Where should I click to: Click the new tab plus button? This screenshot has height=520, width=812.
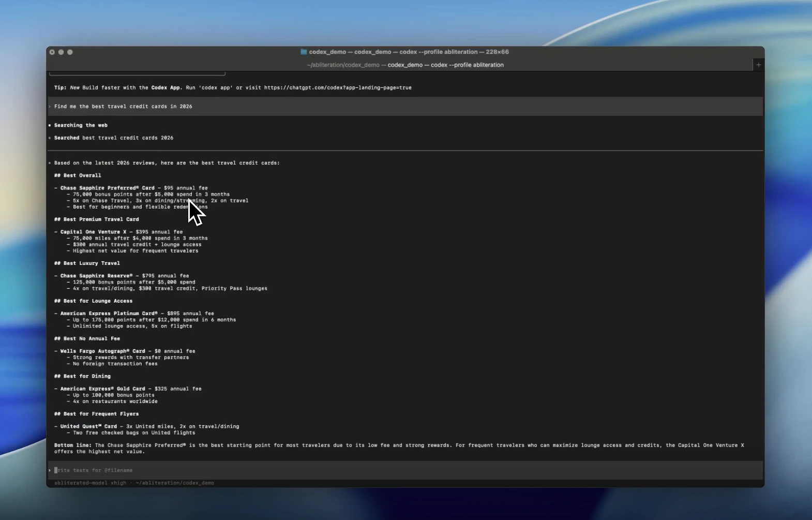coord(758,65)
